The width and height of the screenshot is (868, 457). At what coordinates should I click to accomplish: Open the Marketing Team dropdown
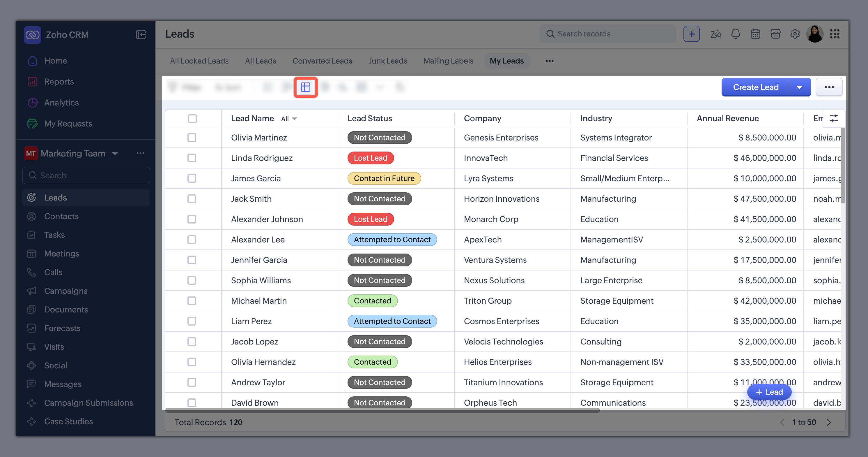[115, 154]
